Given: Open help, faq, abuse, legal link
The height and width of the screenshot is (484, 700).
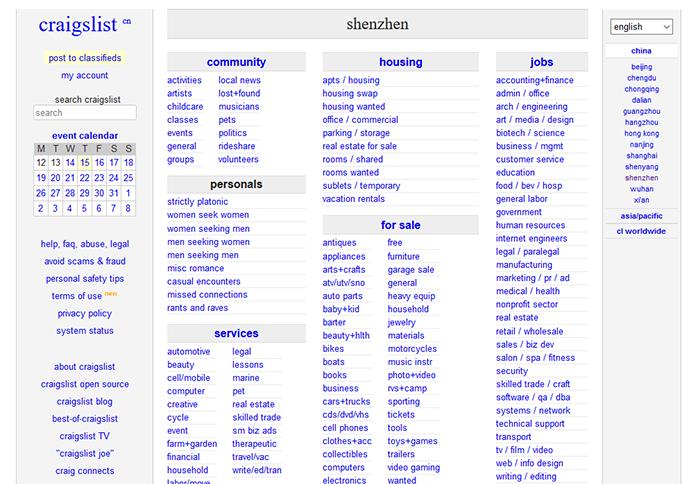Looking at the screenshot, I should pyautogui.click(x=85, y=244).
